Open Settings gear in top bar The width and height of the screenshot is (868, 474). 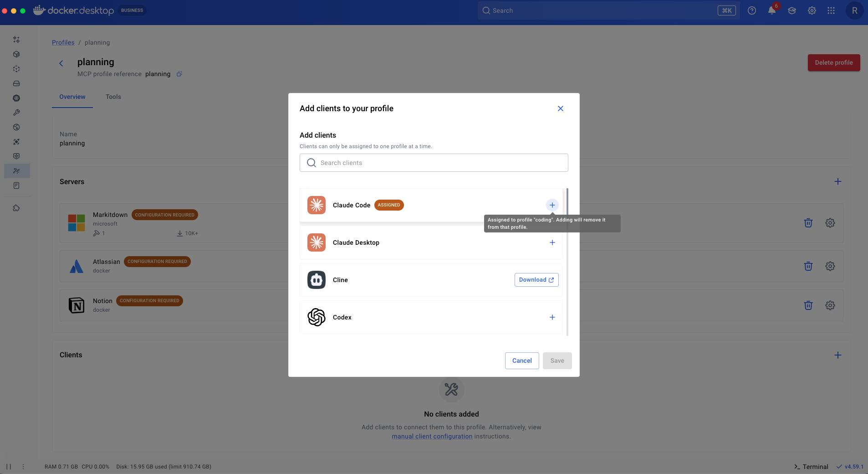(x=812, y=10)
